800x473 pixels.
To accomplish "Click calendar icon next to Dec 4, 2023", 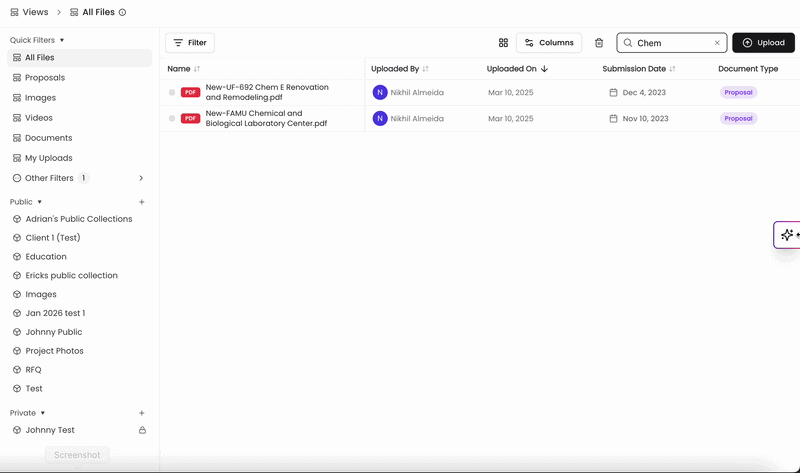I will (x=613, y=92).
